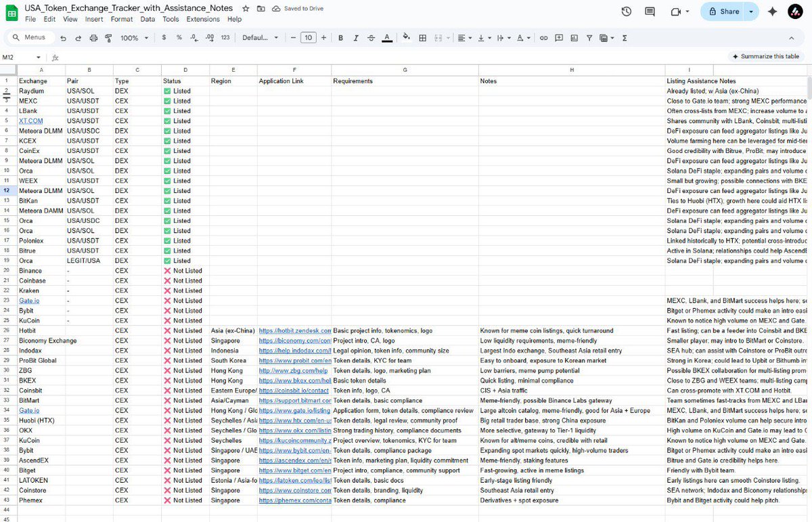Open the XT.COM exchange link
The width and height of the screenshot is (812, 522).
coord(30,121)
